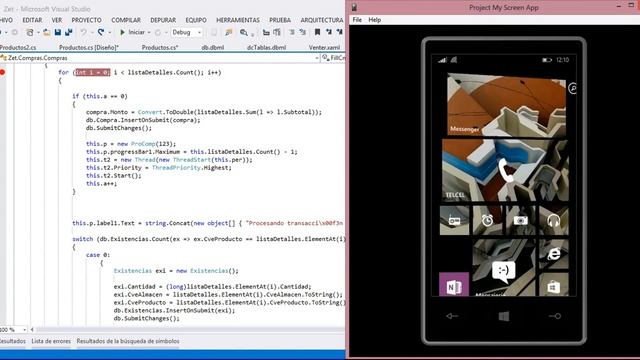This screenshot has height=360, width=640.
Task: Tap the messaging smiley tile on the phone
Action: click(504, 268)
